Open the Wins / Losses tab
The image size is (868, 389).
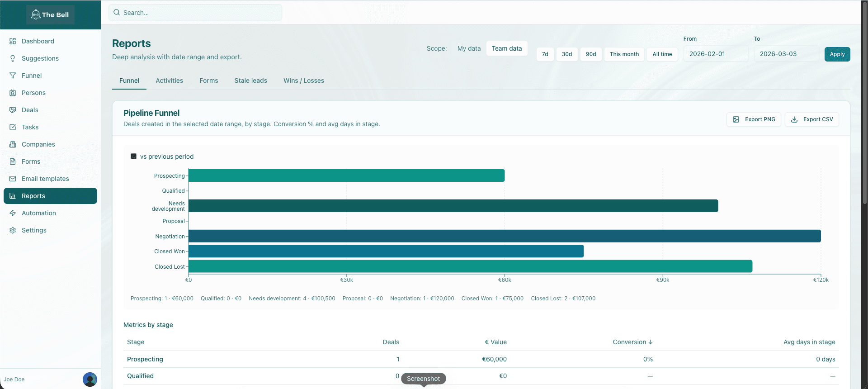pos(304,81)
